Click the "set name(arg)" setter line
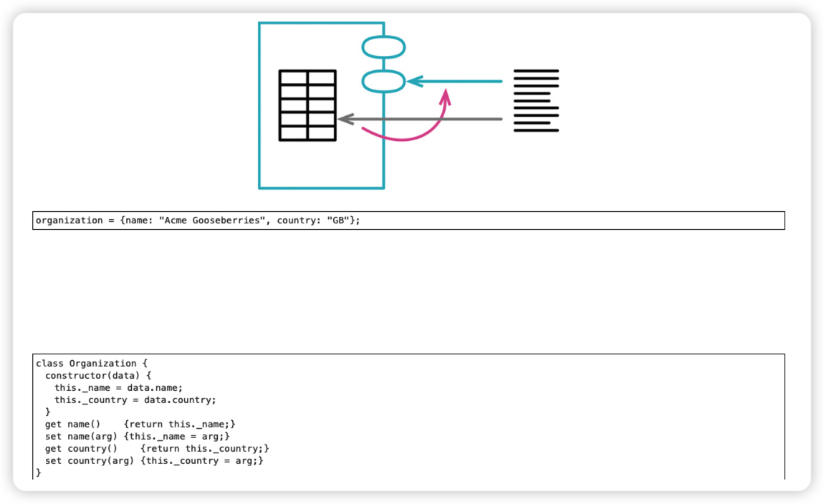 tap(137, 436)
